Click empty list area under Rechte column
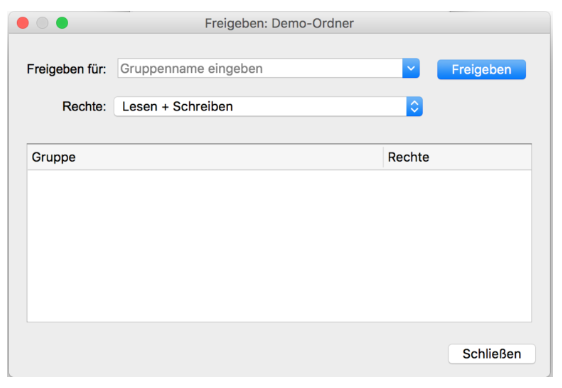 pyautogui.click(x=458, y=246)
